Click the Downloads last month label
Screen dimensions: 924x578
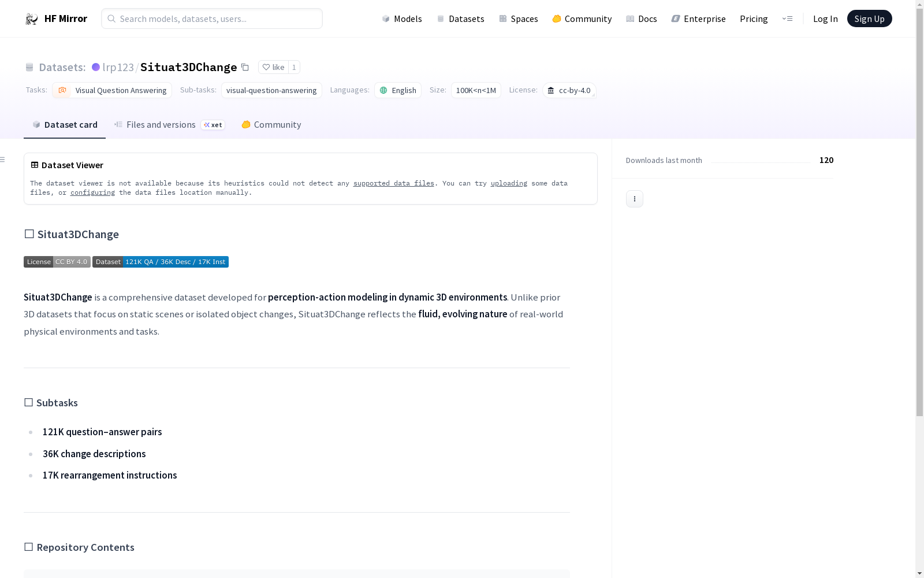click(664, 160)
